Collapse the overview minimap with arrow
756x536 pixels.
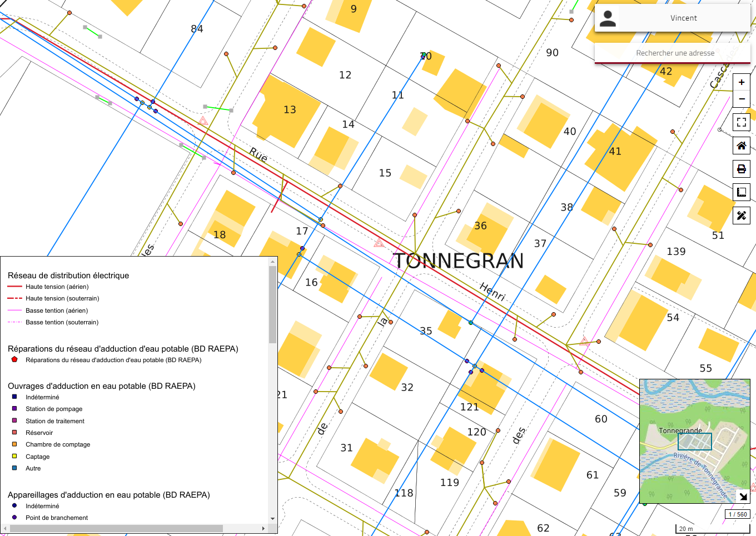pyautogui.click(x=743, y=496)
